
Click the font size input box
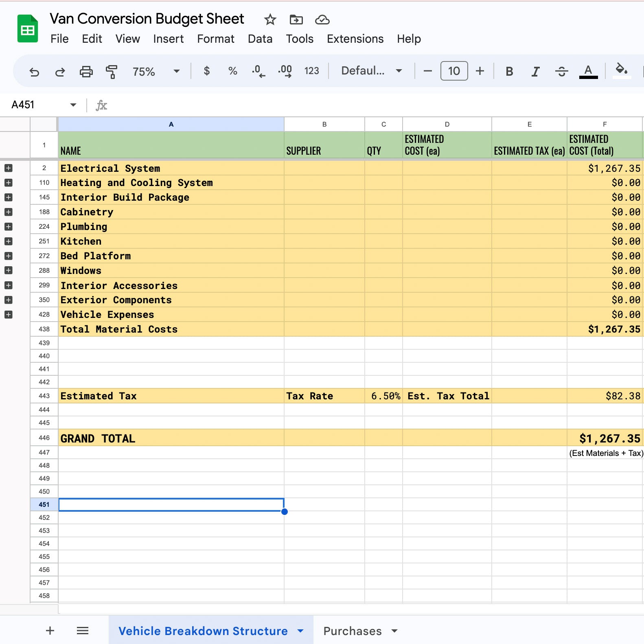pyautogui.click(x=454, y=71)
